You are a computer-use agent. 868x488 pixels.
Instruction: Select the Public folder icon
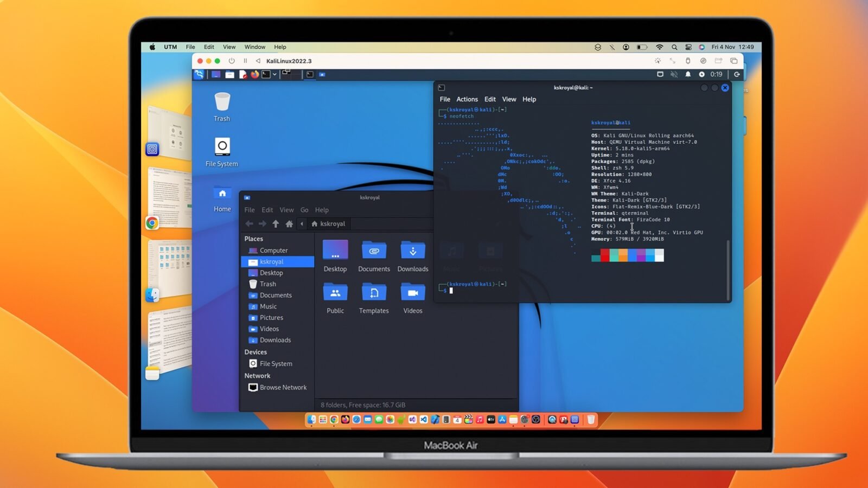[335, 293]
